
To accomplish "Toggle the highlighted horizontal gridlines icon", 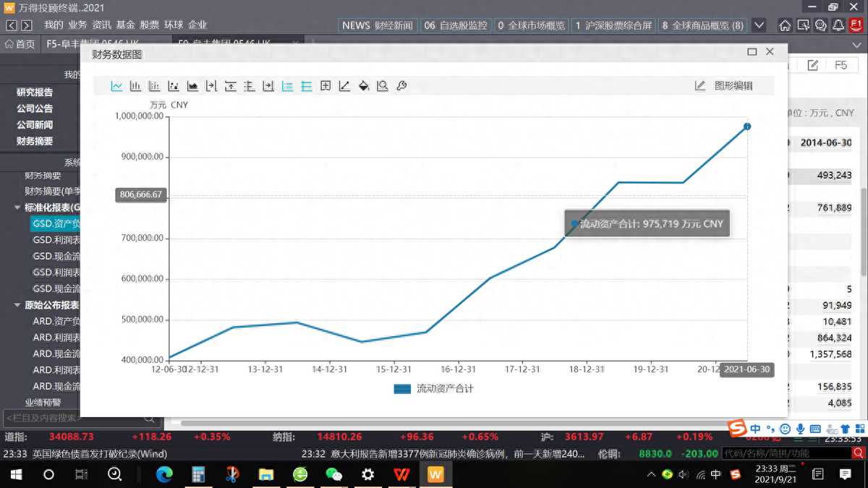I will (307, 86).
